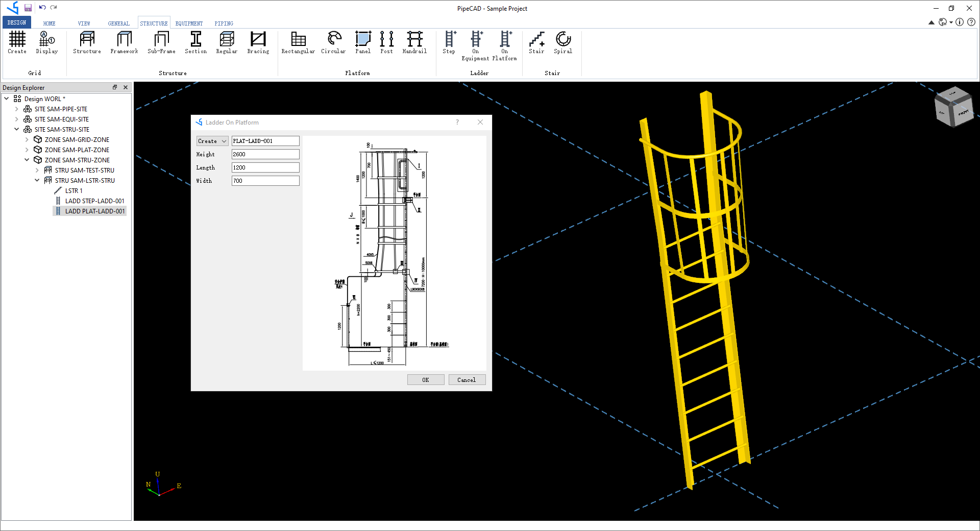
Task: Select the Spiral stair tool
Action: 562,43
